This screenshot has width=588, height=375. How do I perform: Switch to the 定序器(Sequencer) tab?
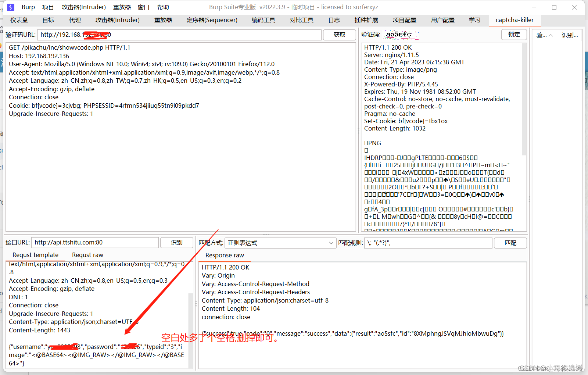[x=212, y=20]
